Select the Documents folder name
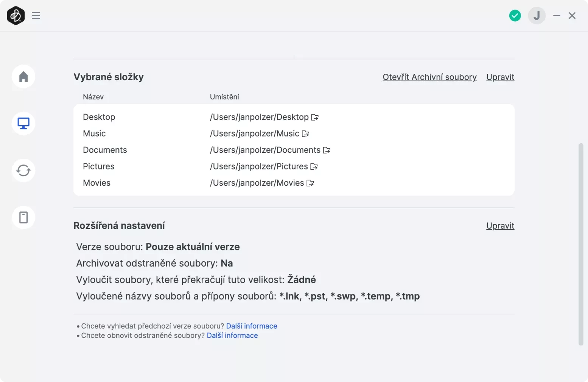This screenshot has height=382, width=588. [105, 150]
